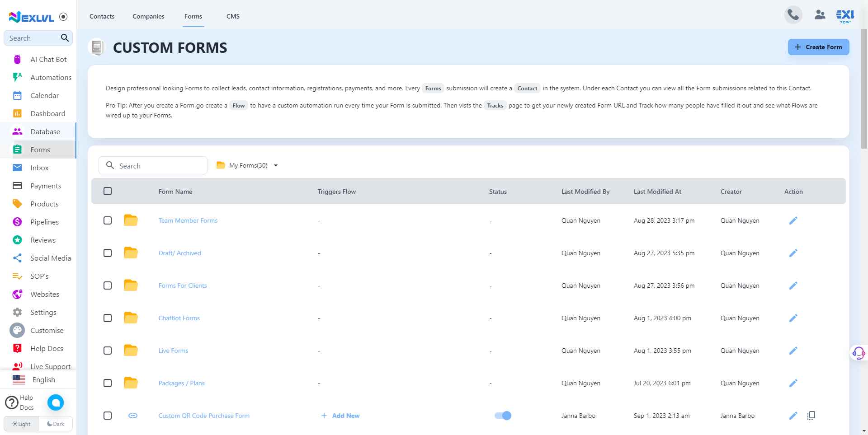Toggle status of Custom QR Code form
868x435 pixels.
coord(503,416)
